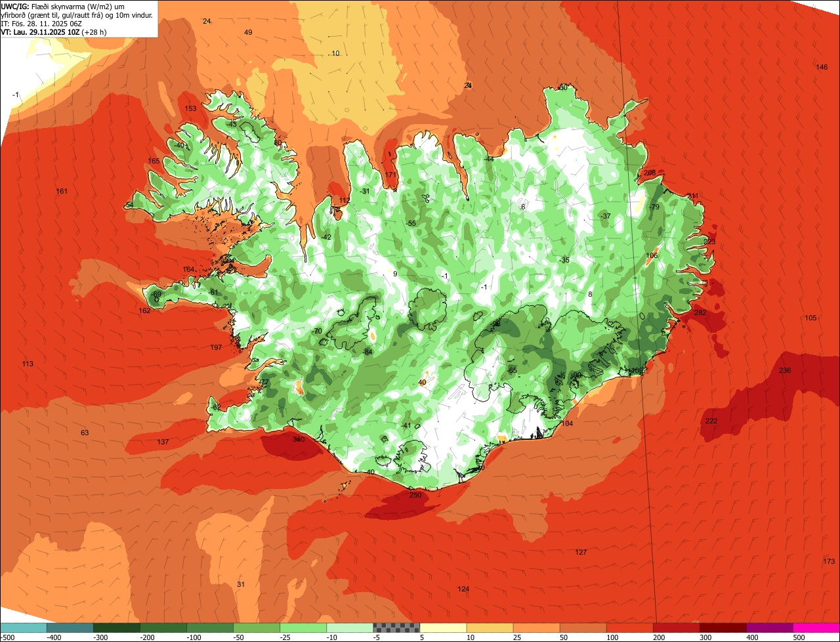This screenshot has width=840, height=642.
Task: Click the 146 map value
Action: pos(822,67)
